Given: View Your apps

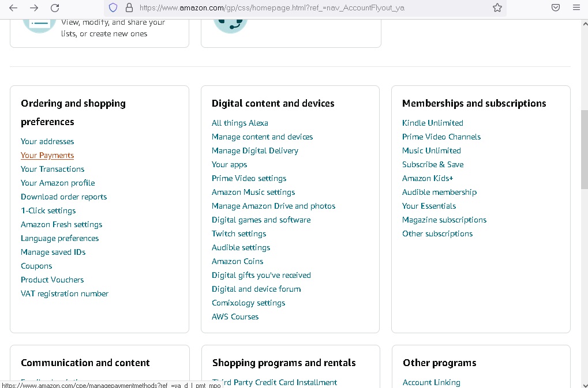Looking at the screenshot, I should click(x=230, y=165).
